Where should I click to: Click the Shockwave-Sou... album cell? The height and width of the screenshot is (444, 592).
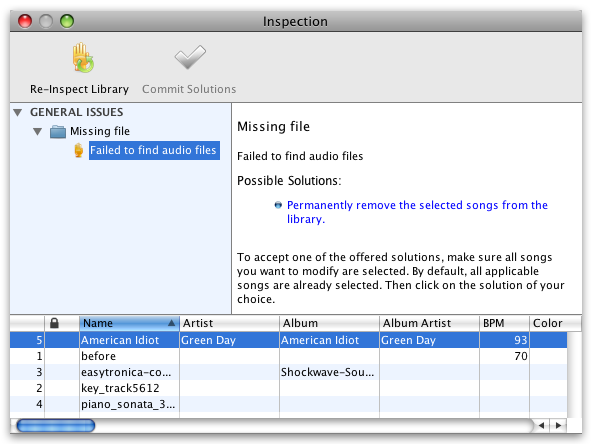pos(329,372)
